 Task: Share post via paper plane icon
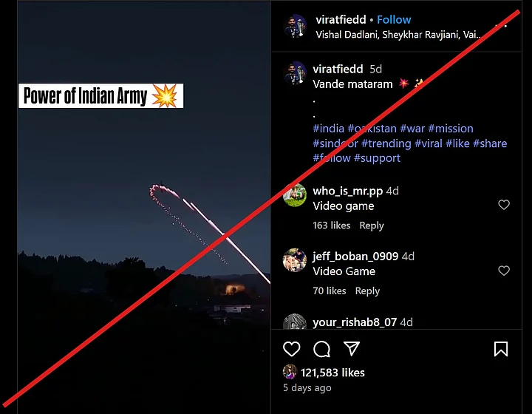coord(352,349)
